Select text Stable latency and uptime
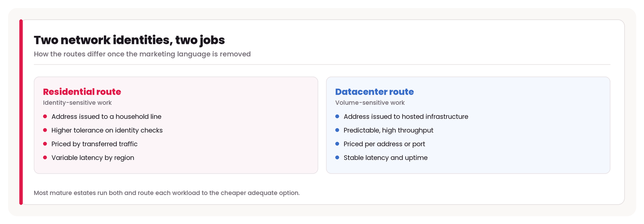 click(x=386, y=158)
